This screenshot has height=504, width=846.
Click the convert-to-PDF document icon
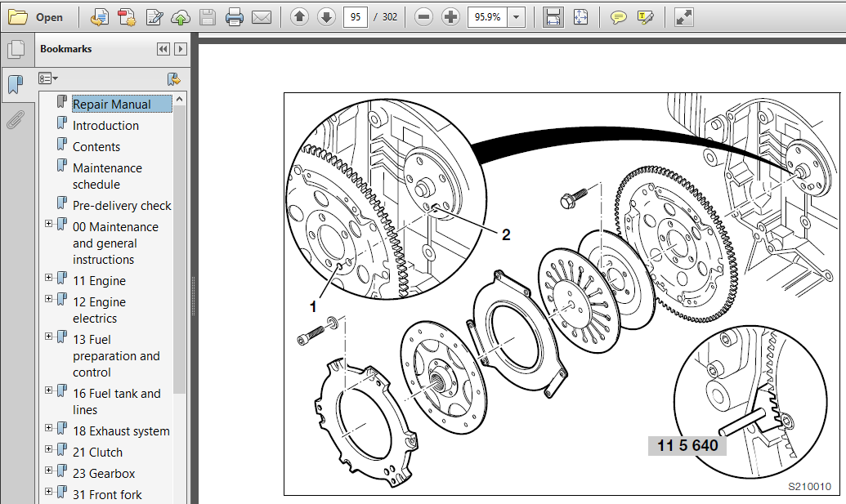tap(99, 17)
